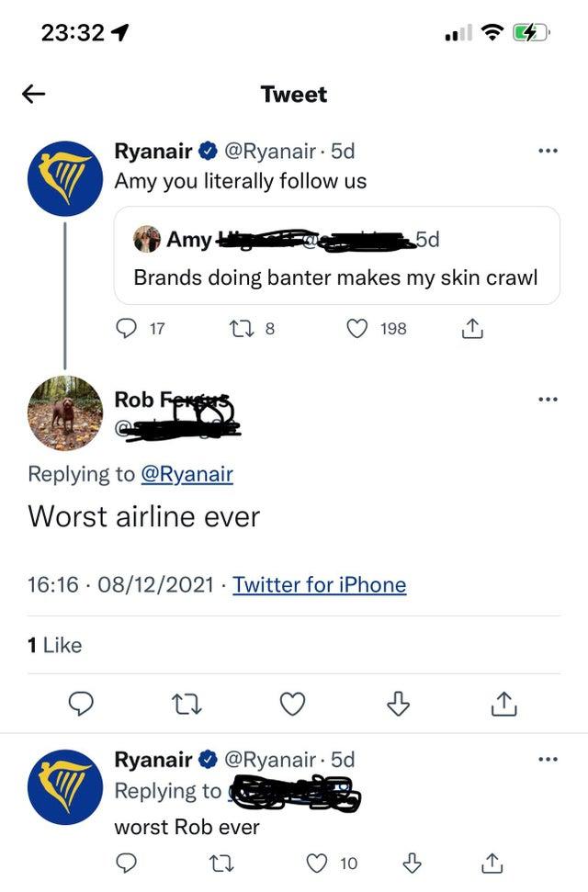Open the 'Twitter for iPhone' source link
The width and height of the screenshot is (588, 892).
pos(319,585)
